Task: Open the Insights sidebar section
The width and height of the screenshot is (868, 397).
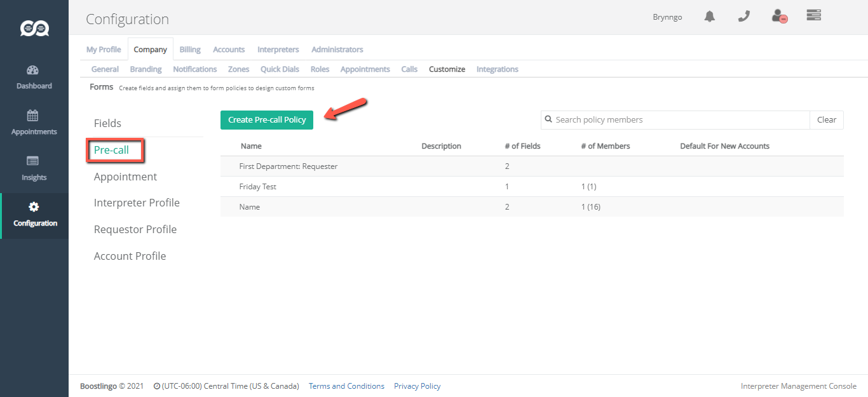Action: (x=34, y=168)
